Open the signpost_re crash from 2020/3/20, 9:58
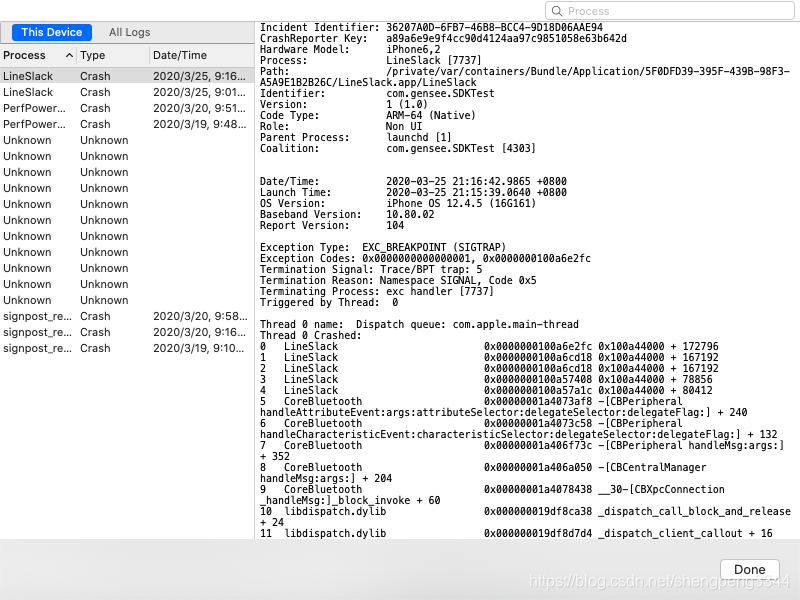Viewport: 800px width, 600px height. pyautogui.click(x=127, y=316)
